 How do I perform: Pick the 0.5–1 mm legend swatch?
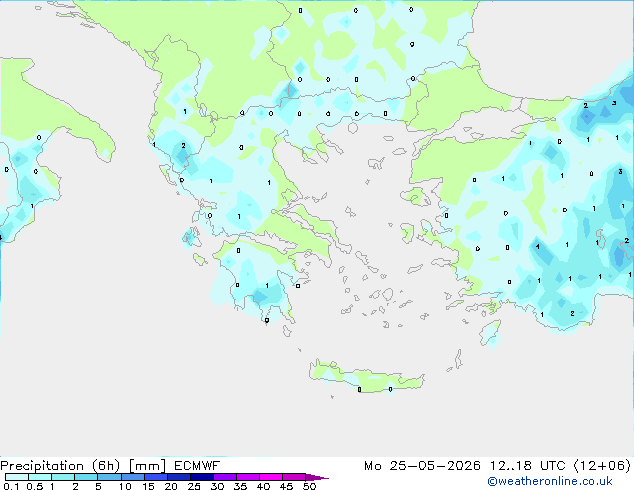point(40,477)
